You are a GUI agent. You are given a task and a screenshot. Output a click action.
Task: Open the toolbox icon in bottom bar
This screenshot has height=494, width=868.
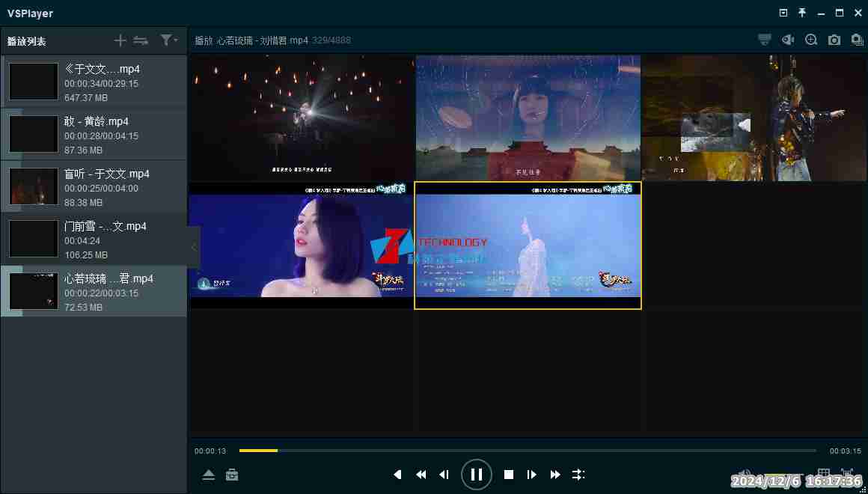point(232,475)
